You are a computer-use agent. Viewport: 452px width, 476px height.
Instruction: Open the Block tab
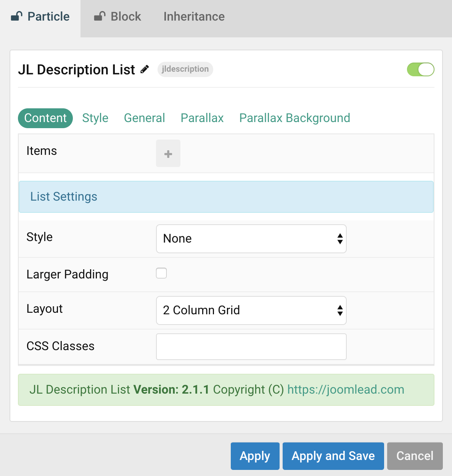(125, 16)
